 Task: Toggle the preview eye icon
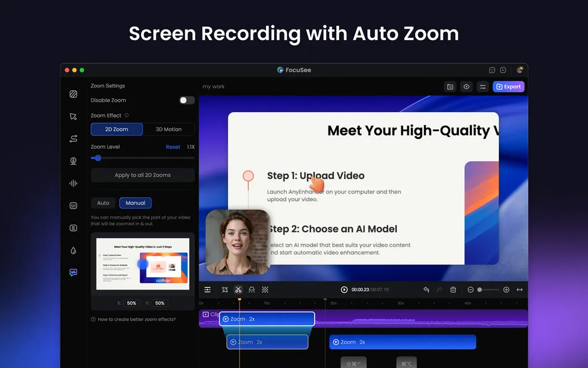pyautogui.click(x=466, y=87)
